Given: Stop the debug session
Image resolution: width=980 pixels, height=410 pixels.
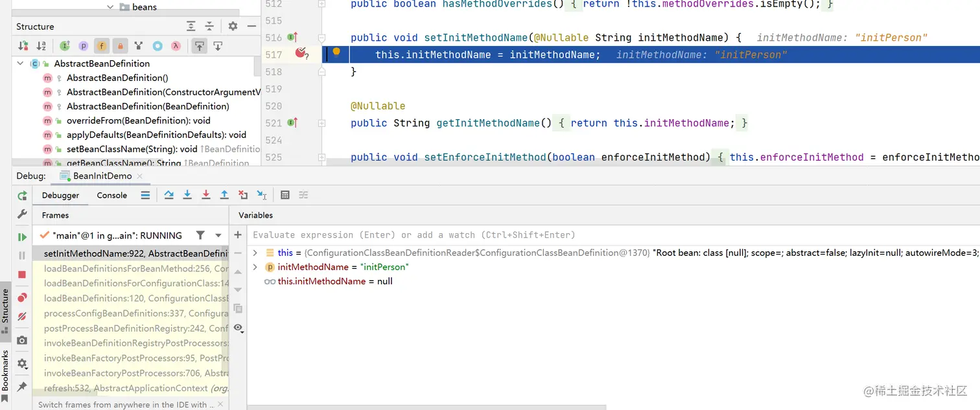Looking at the screenshot, I should coord(22,275).
